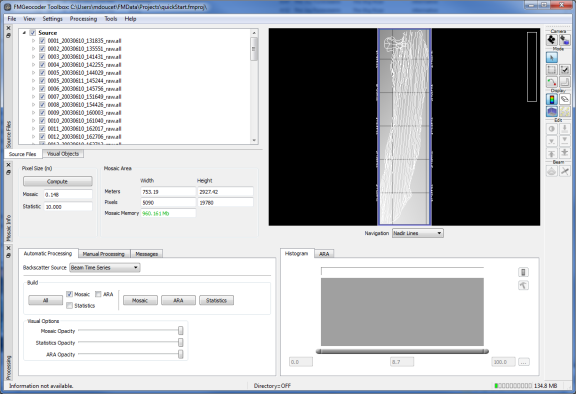The height and width of the screenshot is (394, 576).
Task: Click the Compute pixel size button
Action: [x=58, y=181]
